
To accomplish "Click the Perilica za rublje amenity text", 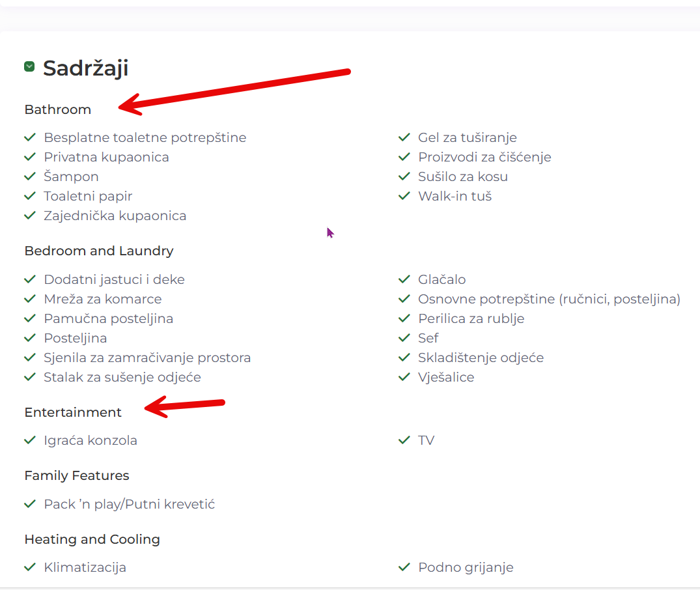I will (x=471, y=318).
